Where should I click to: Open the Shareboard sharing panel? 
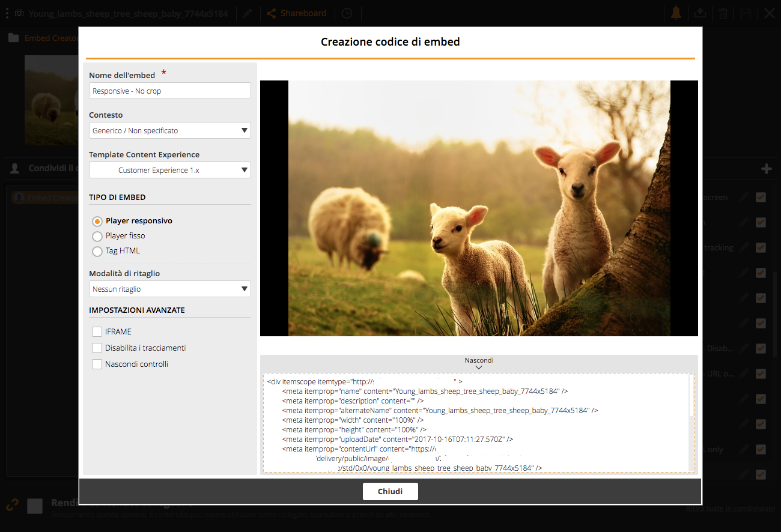296,13
